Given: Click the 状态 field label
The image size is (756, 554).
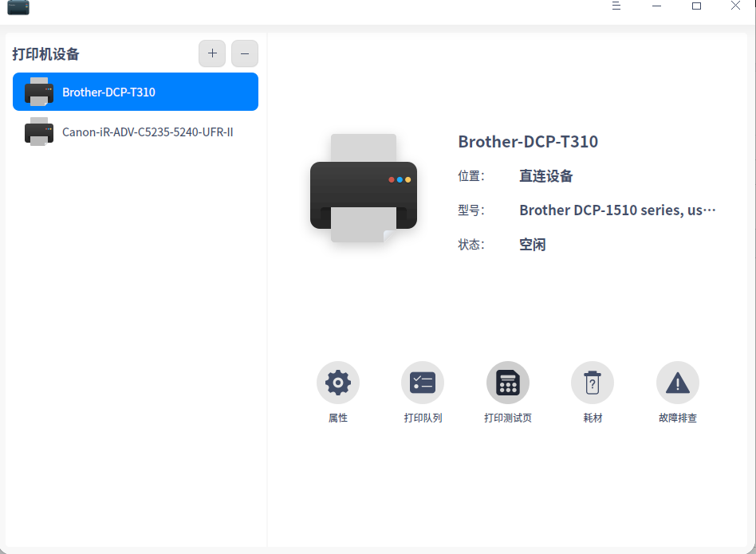Looking at the screenshot, I should click(x=471, y=244).
